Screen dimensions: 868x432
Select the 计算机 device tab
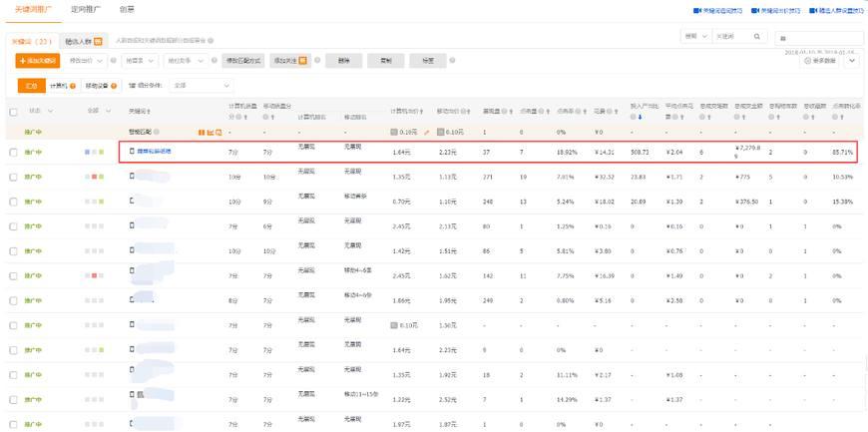pyautogui.click(x=62, y=86)
